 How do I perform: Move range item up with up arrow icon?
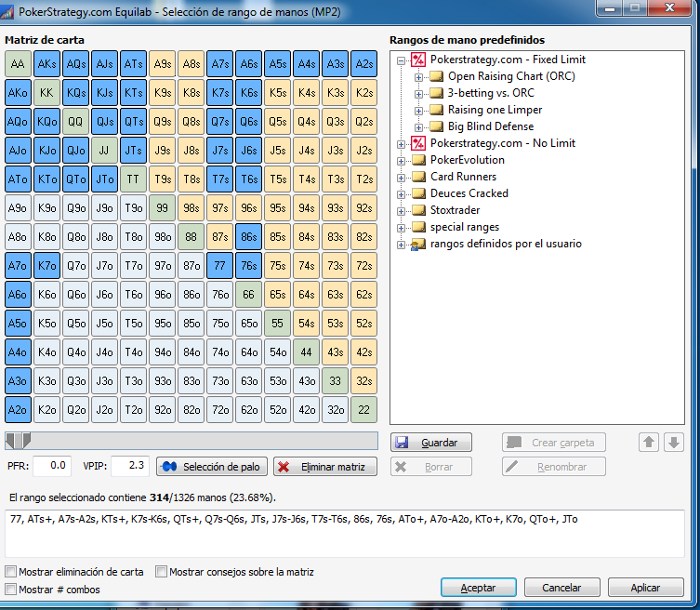649,443
